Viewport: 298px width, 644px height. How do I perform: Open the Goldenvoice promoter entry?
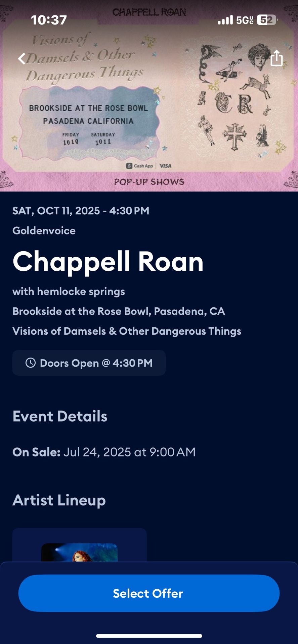[44, 230]
